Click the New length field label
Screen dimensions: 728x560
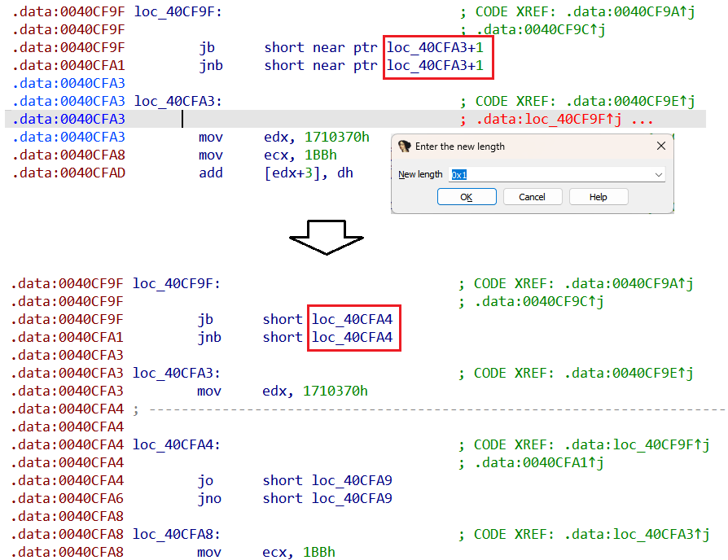click(420, 174)
